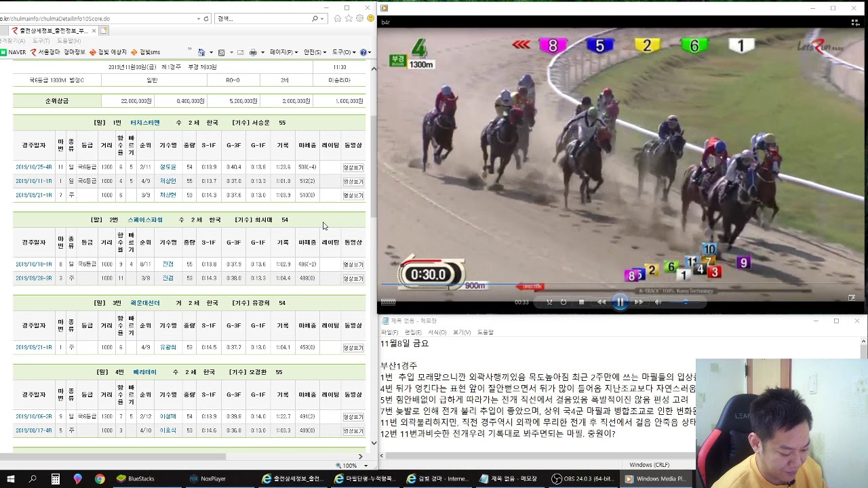Open the 안전(S) dropdown menu

tap(315, 52)
